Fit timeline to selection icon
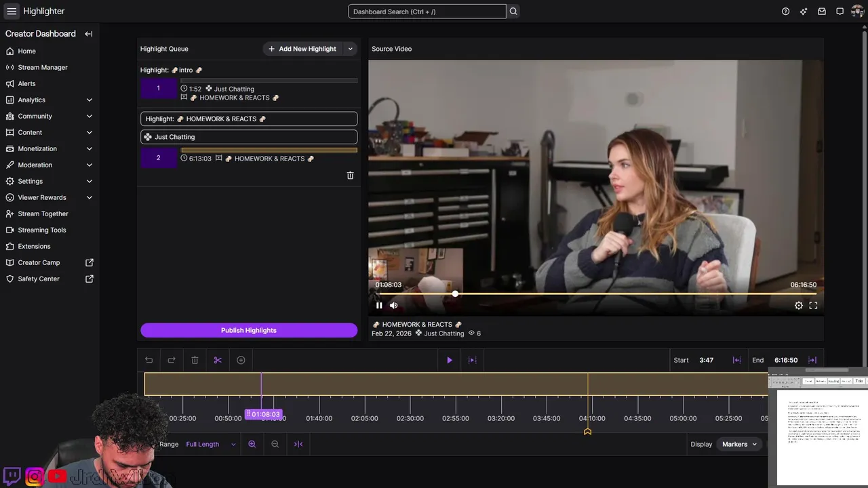 pyautogui.click(x=298, y=444)
